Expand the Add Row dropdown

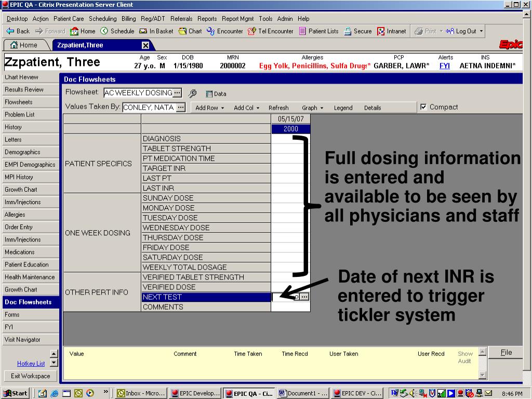click(222, 108)
